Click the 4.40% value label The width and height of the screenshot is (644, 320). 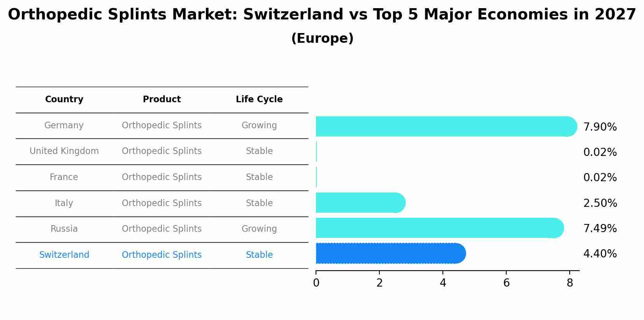click(600, 254)
